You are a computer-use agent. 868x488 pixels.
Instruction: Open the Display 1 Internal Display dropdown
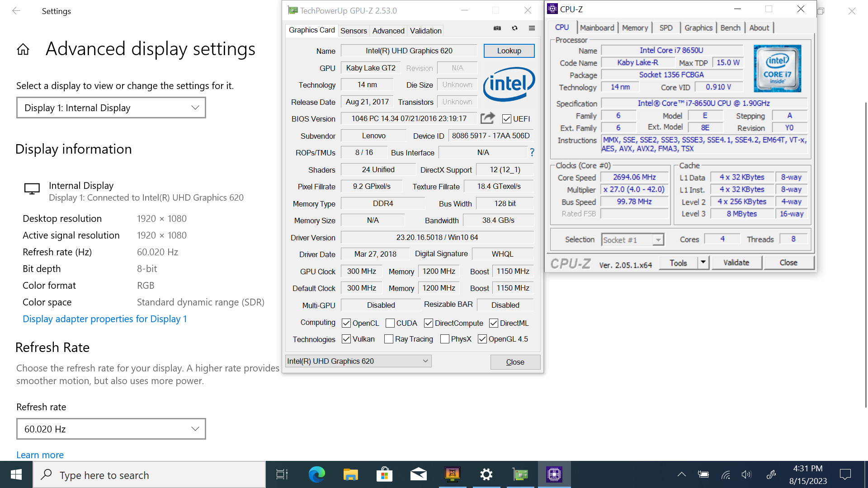[111, 108]
